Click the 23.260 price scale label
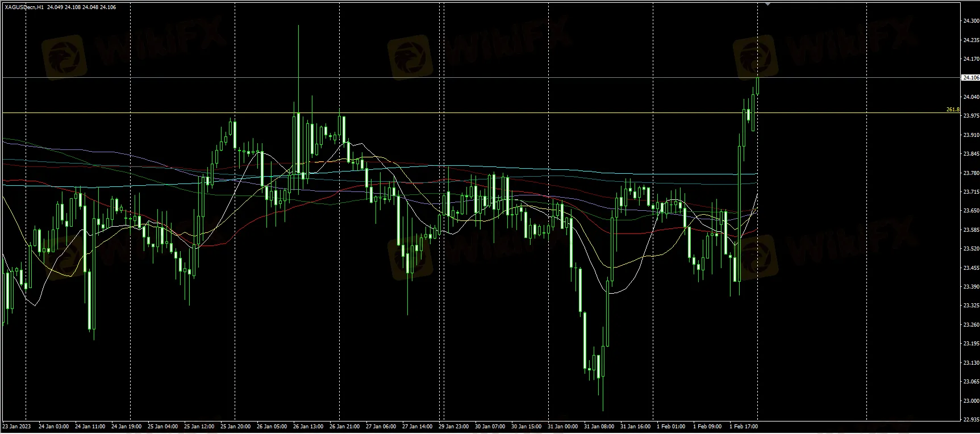The image size is (980, 434). 970,325
